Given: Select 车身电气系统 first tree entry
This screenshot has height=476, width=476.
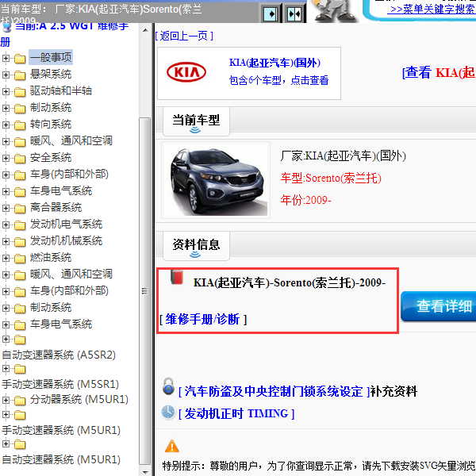Looking at the screenshot, I should (61, 191).
